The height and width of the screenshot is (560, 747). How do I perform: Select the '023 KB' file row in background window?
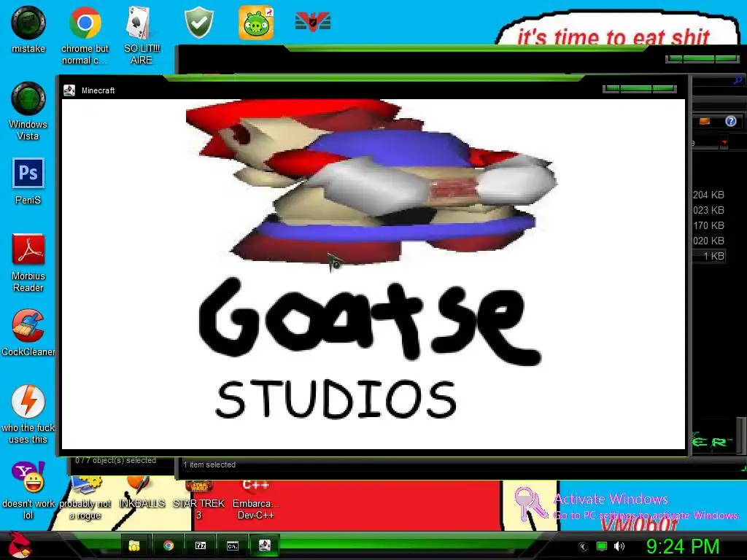[708, 210]
